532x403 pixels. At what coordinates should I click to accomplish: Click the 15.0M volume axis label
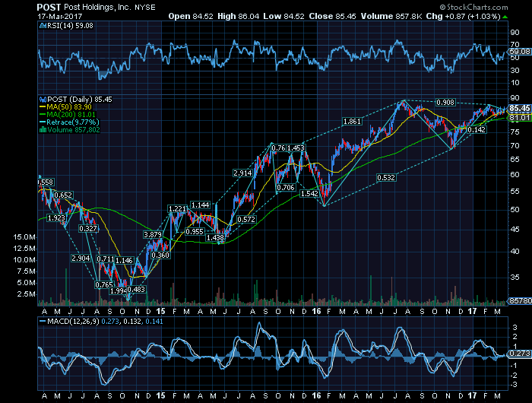tap(24, 237)
